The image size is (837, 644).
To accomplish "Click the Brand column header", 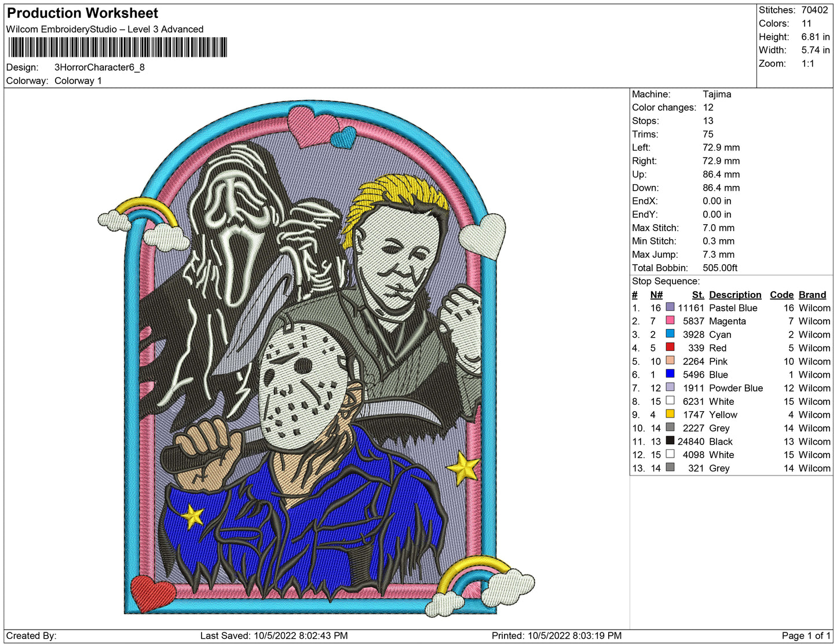I will click(x=812, y=295).
